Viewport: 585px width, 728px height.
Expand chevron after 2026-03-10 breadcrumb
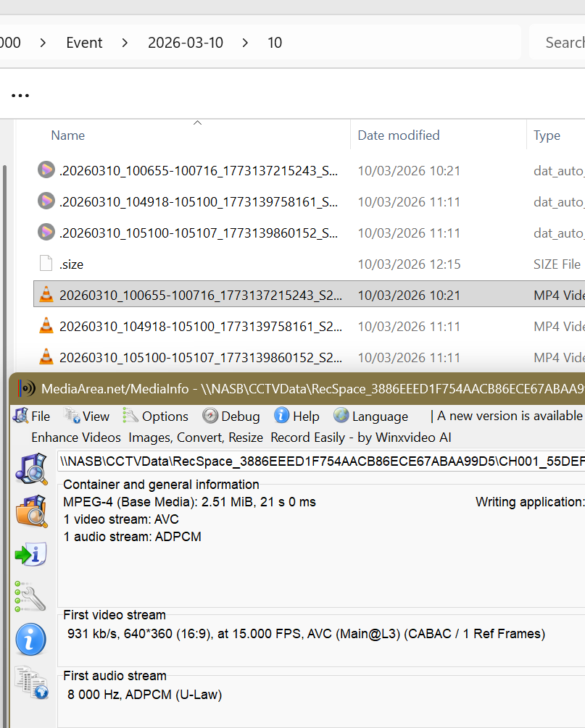(x=245, y=43)
